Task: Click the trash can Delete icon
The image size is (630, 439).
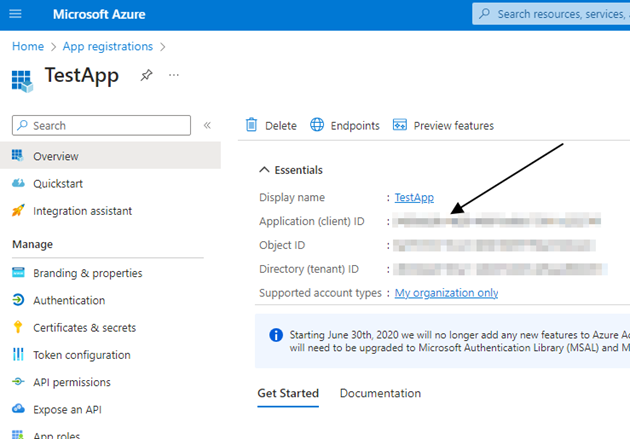Action: [x=252, y=125]
